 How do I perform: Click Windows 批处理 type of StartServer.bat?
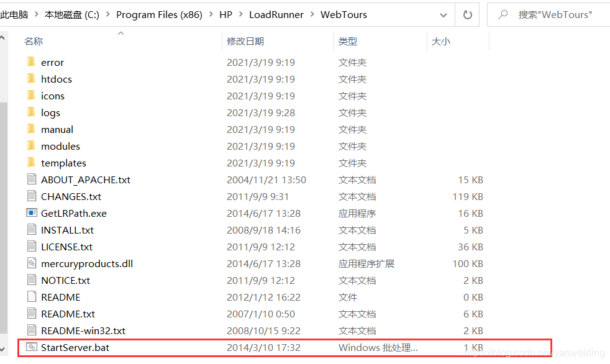[x=378, y=347]
